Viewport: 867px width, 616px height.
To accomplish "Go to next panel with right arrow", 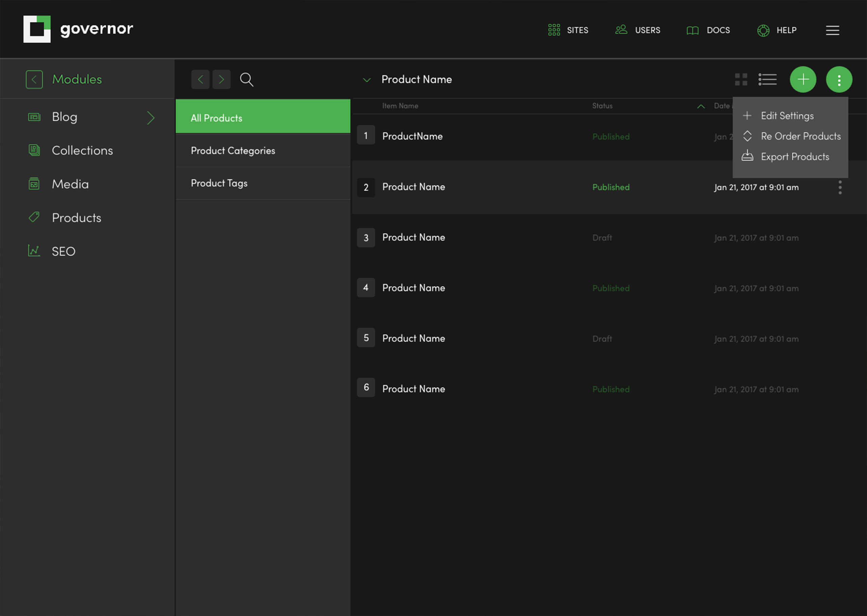I will [x=221, y=79].
